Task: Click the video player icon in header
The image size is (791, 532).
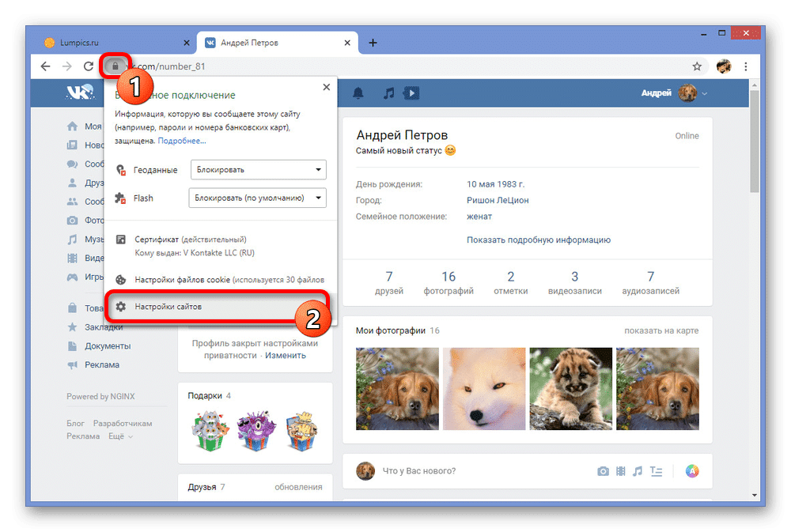Action: point(411,93)
